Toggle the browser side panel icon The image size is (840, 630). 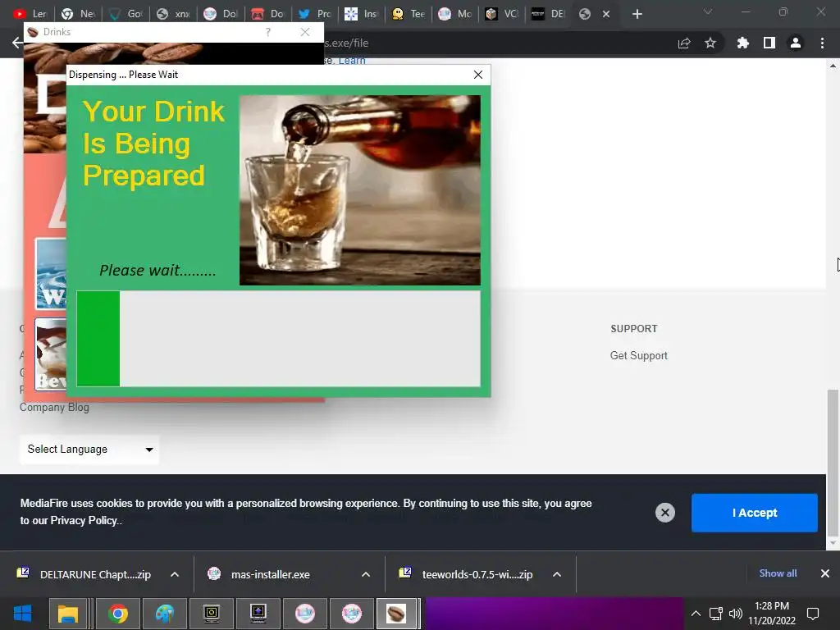pos(769,43)
